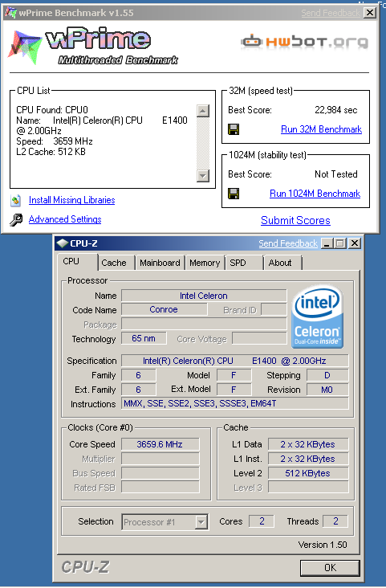
Task: Click Send Feedback in wPrime title bar
Action: 330,13
